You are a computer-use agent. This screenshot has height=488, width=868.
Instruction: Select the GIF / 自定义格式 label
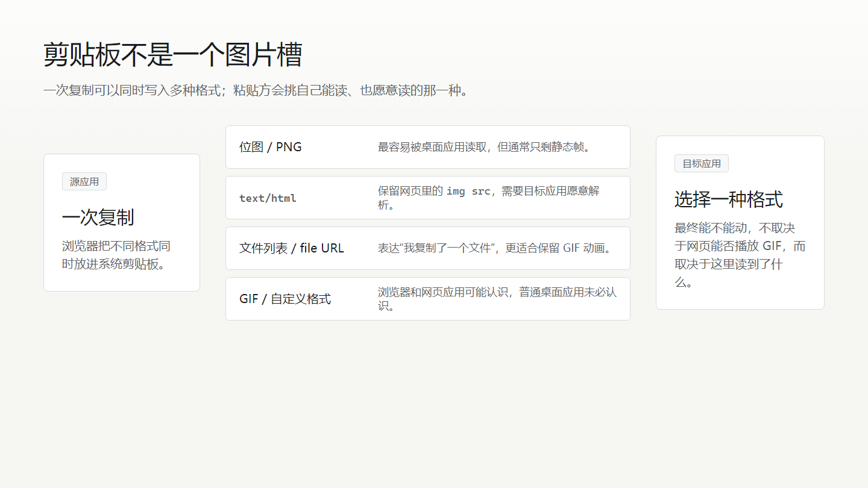(x=285, y=299)
